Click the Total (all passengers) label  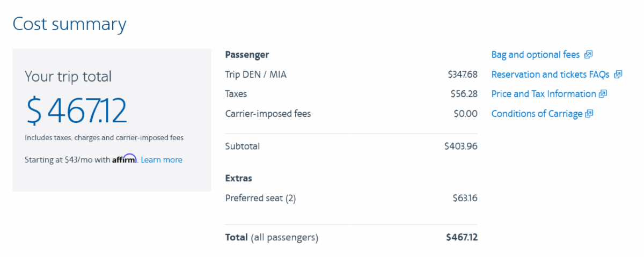pyautogui.click(x=272, y=237)
